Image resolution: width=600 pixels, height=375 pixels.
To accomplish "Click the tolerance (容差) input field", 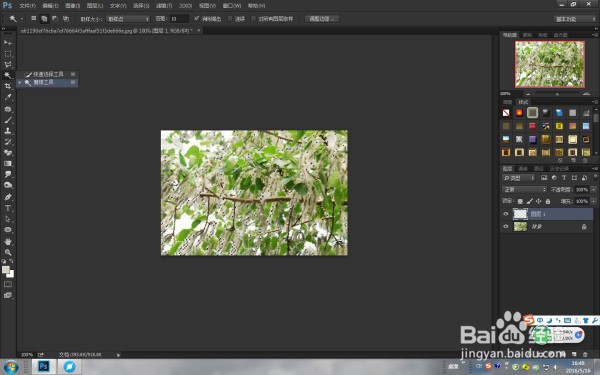I will coord(179,19).
